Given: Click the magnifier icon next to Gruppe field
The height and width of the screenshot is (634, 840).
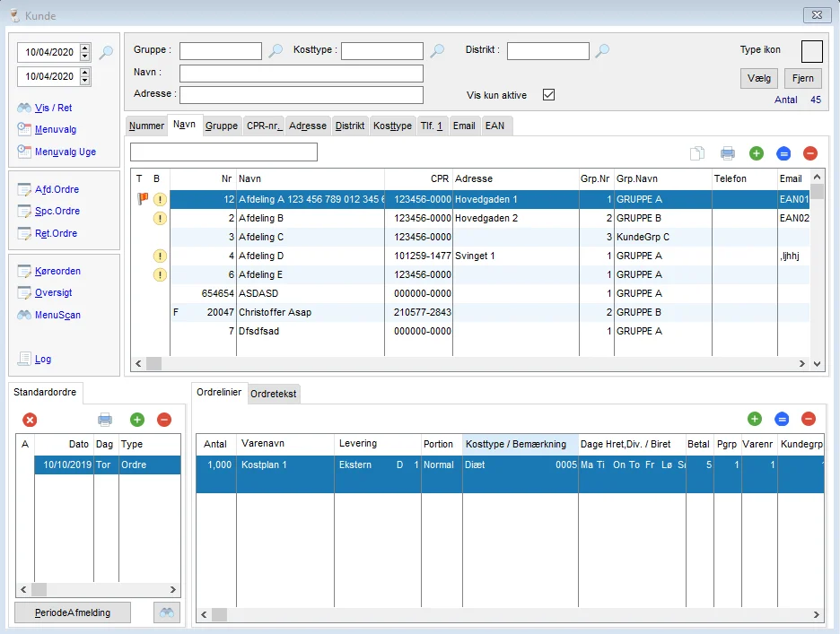Looking at the screenshot, I should pos(276,51).
